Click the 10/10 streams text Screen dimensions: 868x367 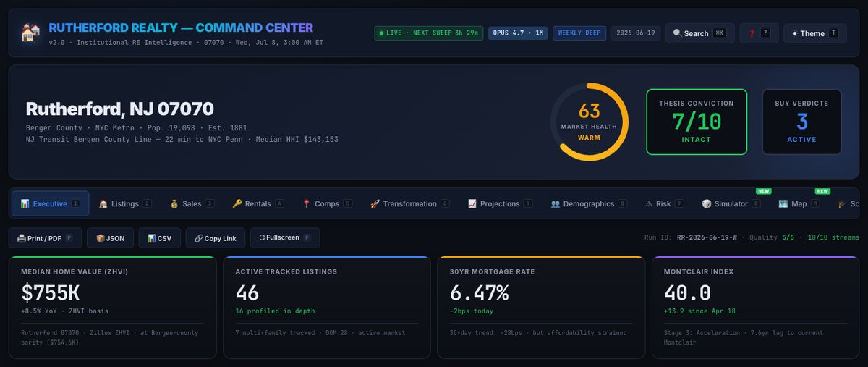[835, 237]
